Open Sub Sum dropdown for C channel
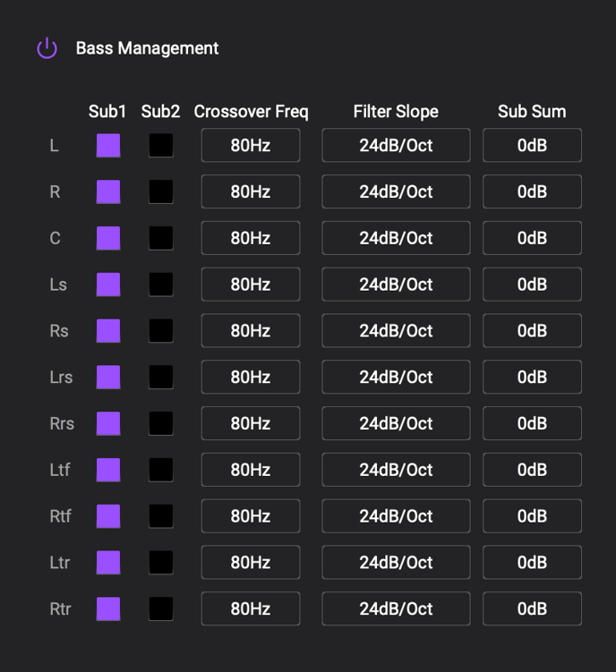Screen dimensions: 616x672 [532, 238]
